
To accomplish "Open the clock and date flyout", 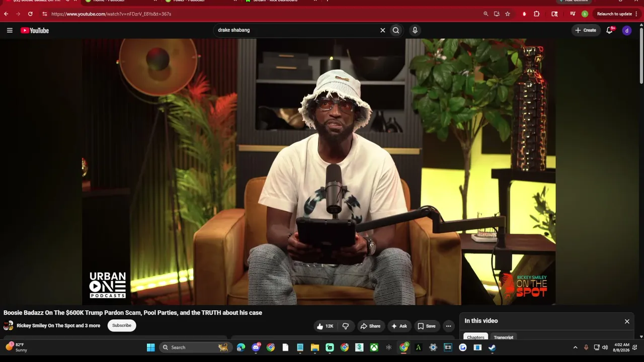I will click(x=622, y=347).
